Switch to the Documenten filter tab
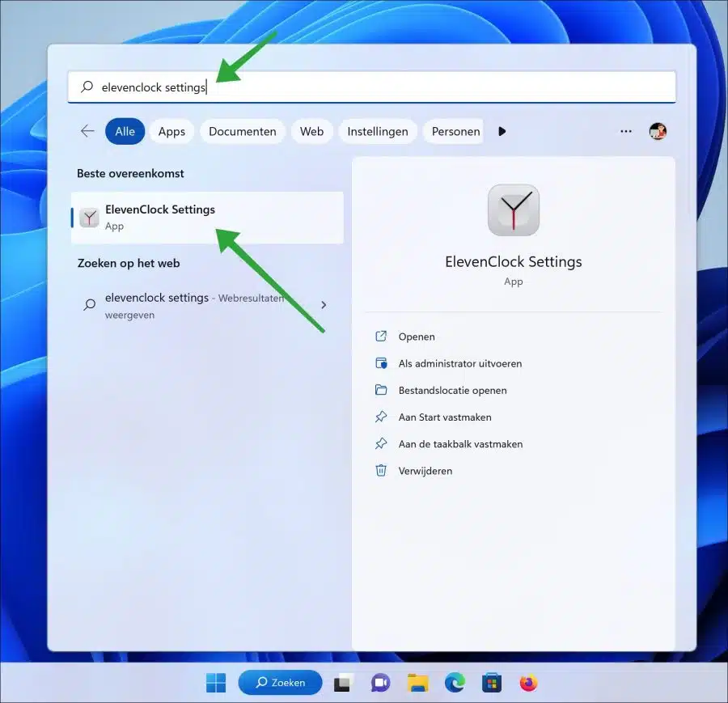This screenshot has height=703, width=728. click(243, 131)
